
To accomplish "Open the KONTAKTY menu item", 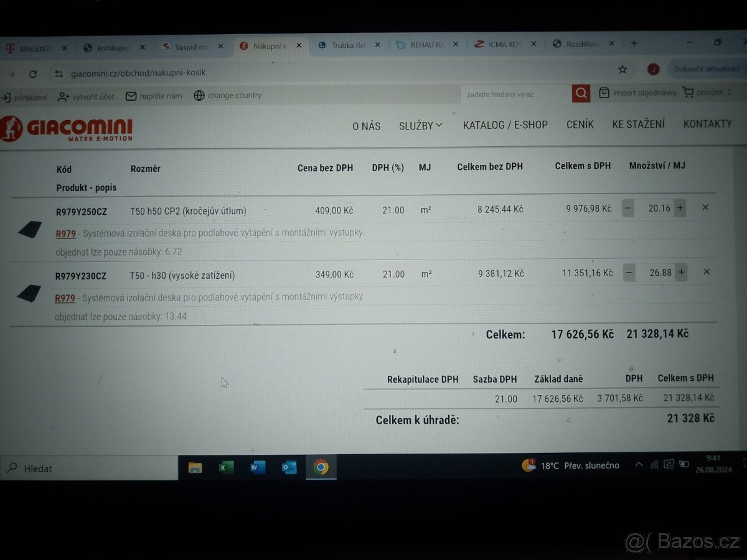I will 708,124.
